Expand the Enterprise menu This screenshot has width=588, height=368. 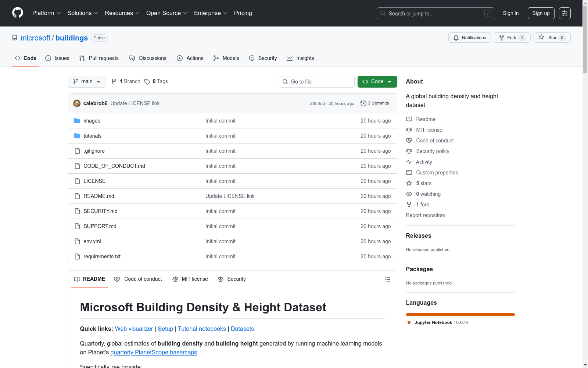[211, 13]
